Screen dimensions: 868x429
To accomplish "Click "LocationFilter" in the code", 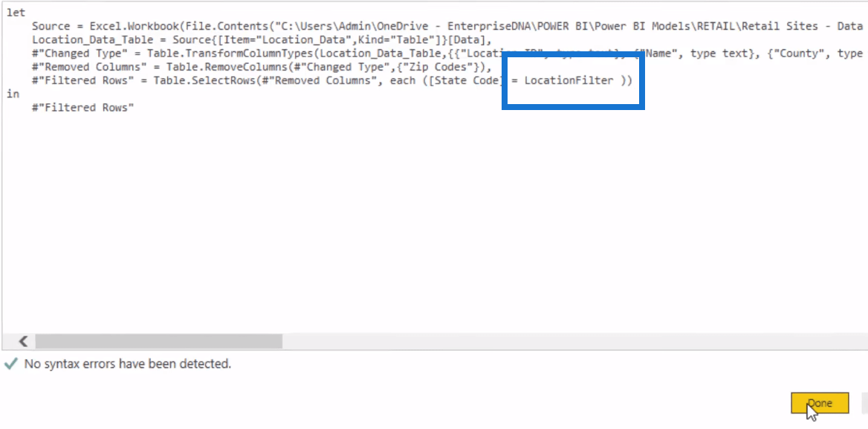I will [569, 80].
